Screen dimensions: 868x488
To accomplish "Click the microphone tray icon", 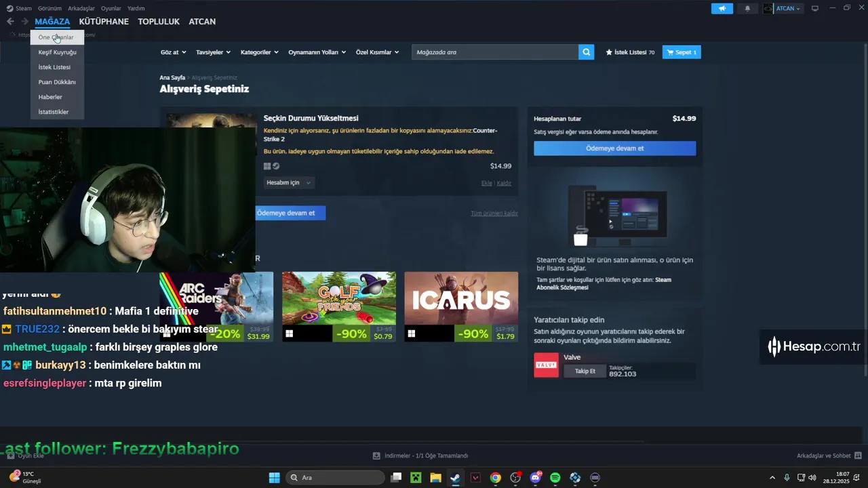I will (x=787, y=478).
